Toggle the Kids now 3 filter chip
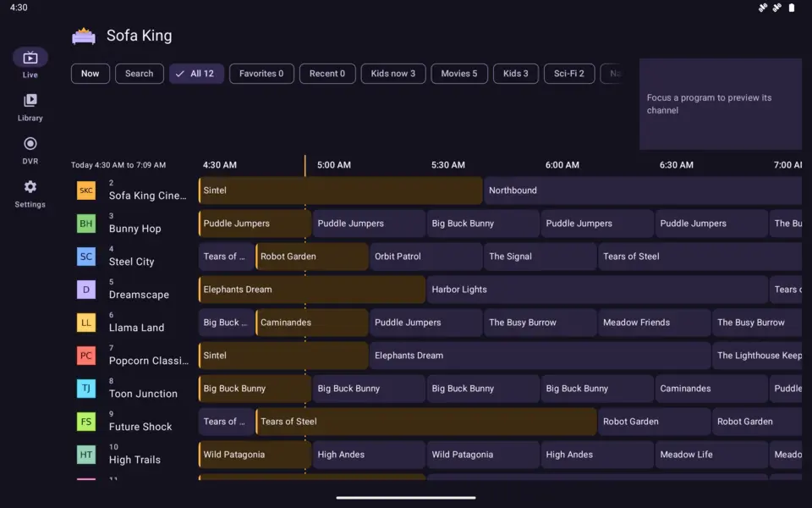 tap(393, 74)
